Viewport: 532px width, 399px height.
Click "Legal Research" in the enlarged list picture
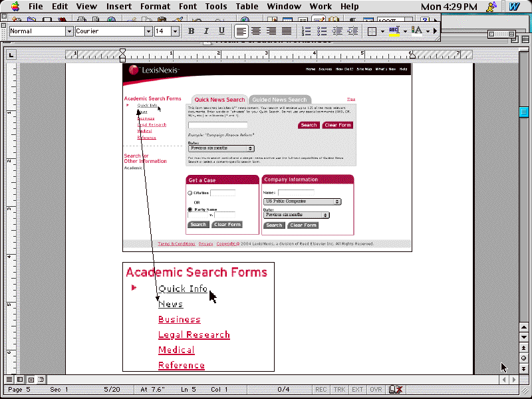tap(194, 335)
